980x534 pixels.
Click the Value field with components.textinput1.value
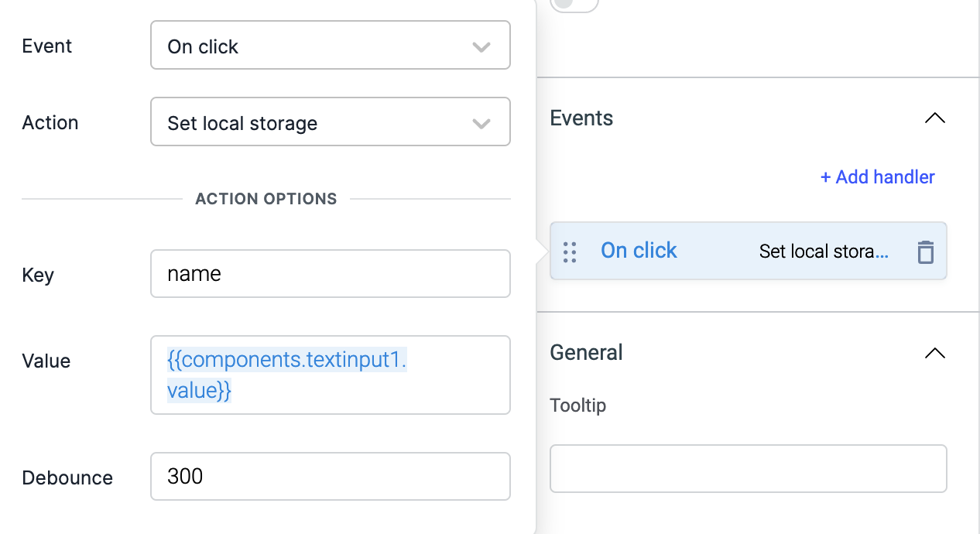click(x=330, y=375)
